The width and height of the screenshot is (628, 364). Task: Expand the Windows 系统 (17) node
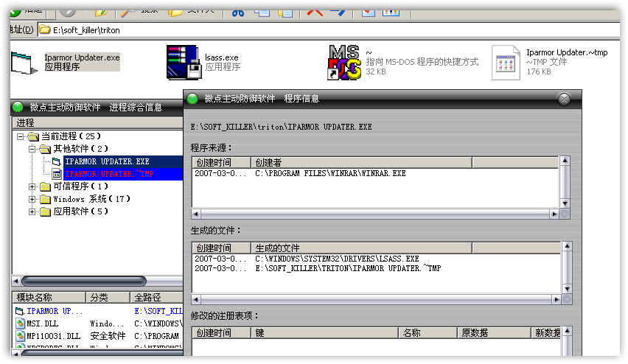(32, 199)
